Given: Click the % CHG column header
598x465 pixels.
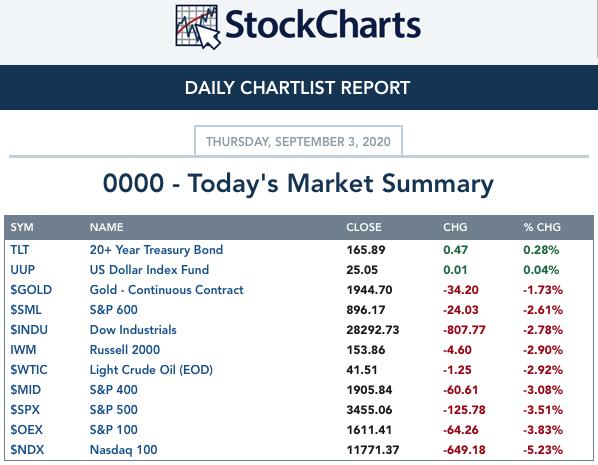Looking at the screenshot, I should [x=542, y=227].
